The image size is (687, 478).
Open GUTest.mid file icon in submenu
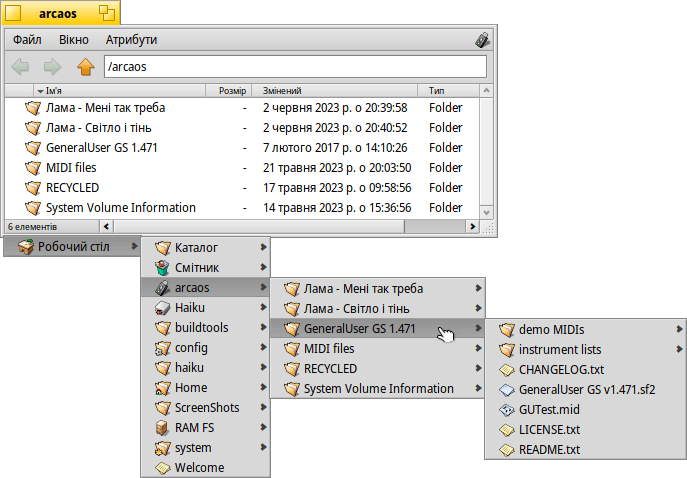tap(506, 410)
